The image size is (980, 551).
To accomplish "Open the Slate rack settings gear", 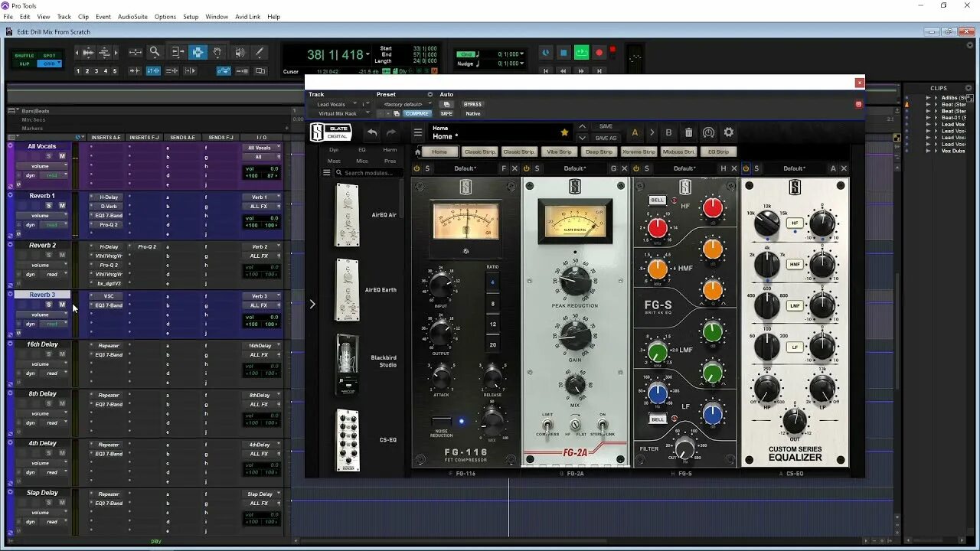I will pyautogui.click(x=729, y=132).
